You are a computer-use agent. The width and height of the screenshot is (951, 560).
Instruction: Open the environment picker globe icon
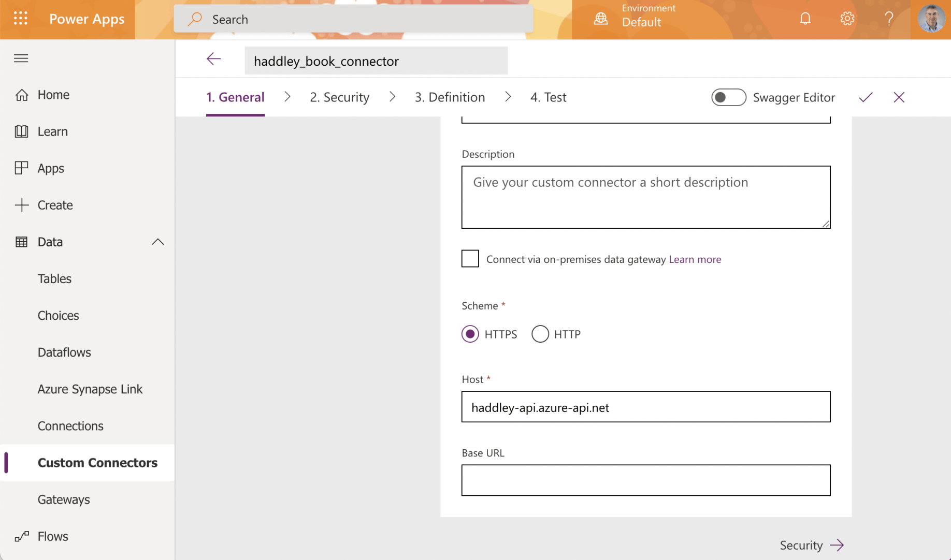click(x=601, y=19)
